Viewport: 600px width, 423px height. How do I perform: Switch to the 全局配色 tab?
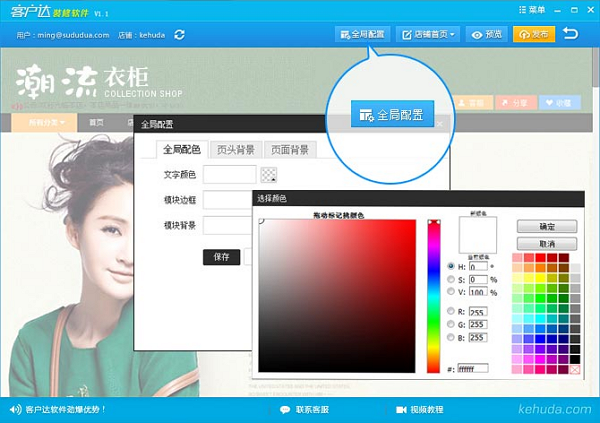click(182, 149)
